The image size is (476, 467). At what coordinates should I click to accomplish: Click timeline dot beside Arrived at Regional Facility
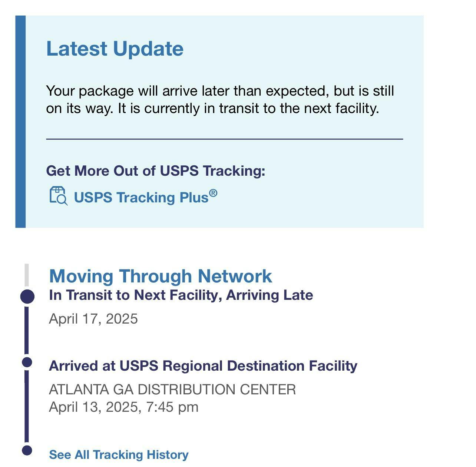click(x=27, y=362)
